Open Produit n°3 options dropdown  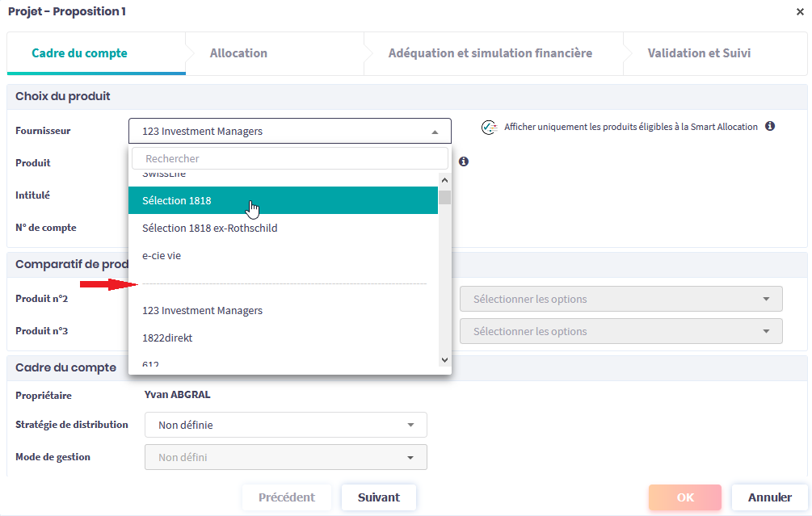click(x=621, y=331)
